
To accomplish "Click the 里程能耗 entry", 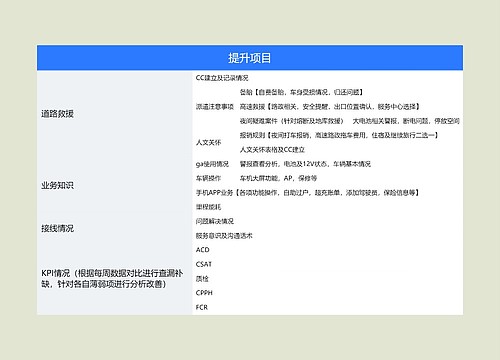I will point(208,207).
